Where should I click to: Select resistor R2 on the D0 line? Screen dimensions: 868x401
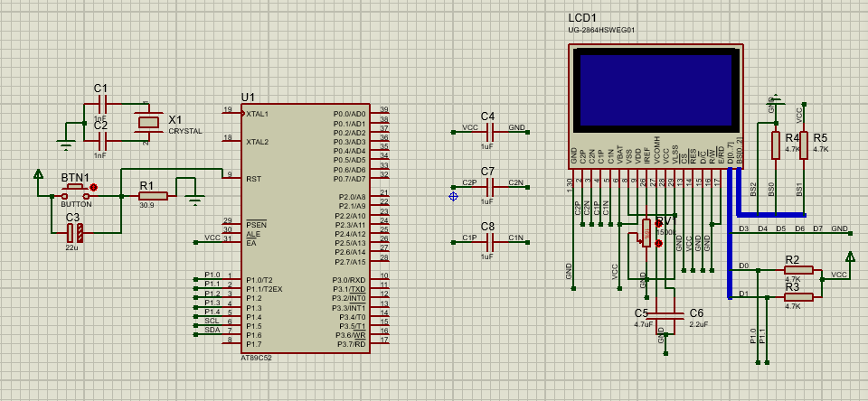[798, 270]
